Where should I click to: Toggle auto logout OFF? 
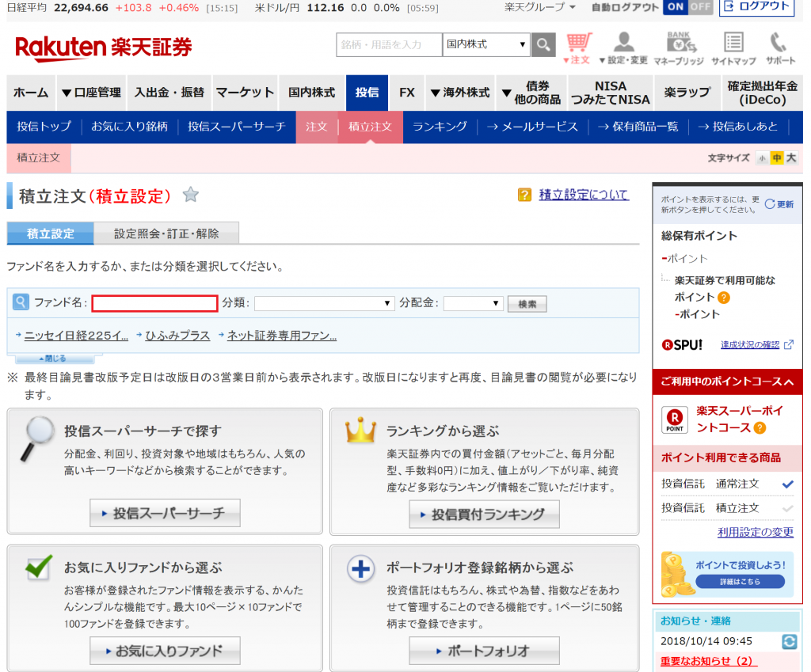(700, 6)
